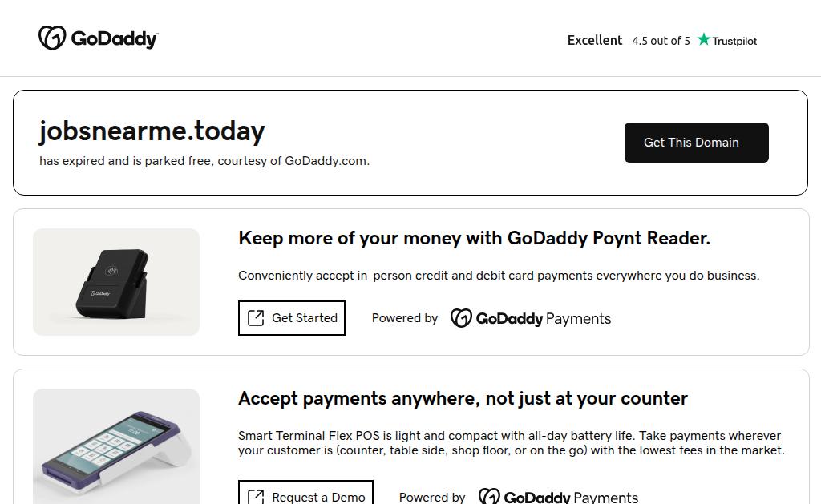The width and height of the screenshot is (821, 504).
Task: Click the green Trustpilot star icon
Action: point(704,40)
